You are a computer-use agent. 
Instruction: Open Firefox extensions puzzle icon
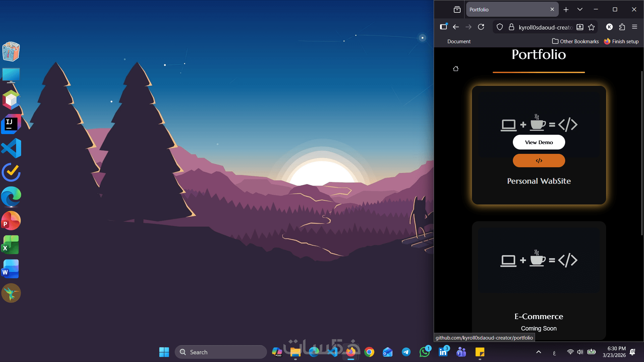[x=622, y=27]
